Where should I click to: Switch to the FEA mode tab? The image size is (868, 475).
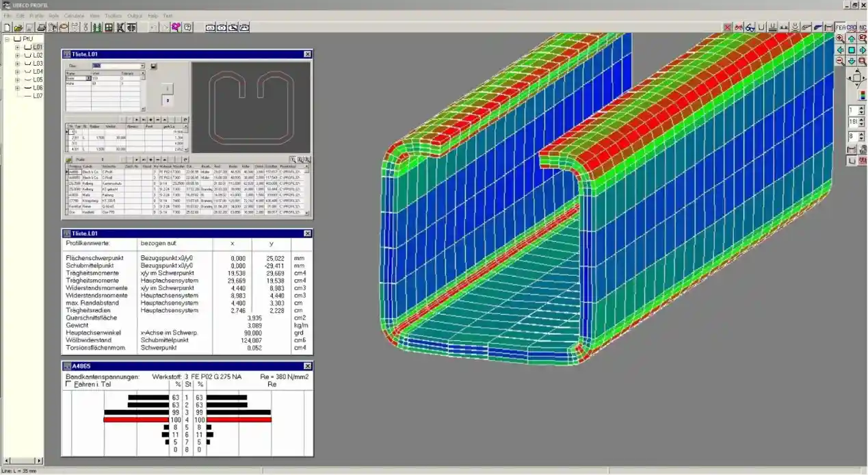[x=840, y=27]
